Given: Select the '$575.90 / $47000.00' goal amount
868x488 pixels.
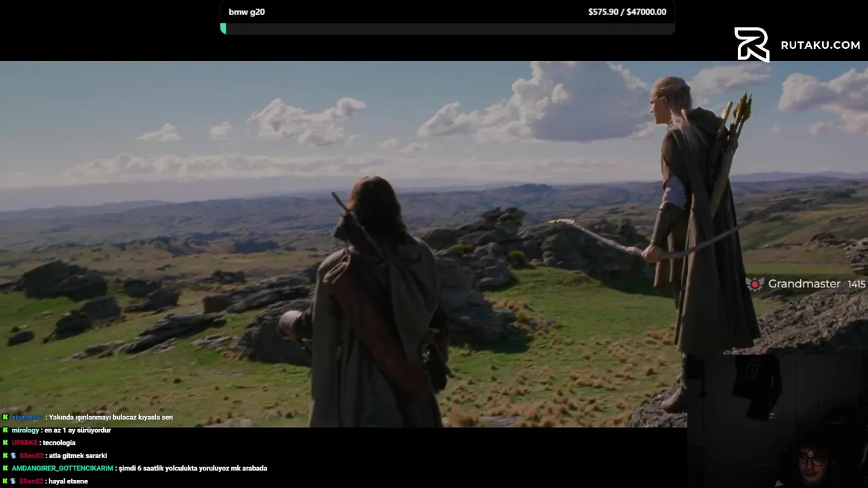Looking at the screenshot, I should pos(627,12).
